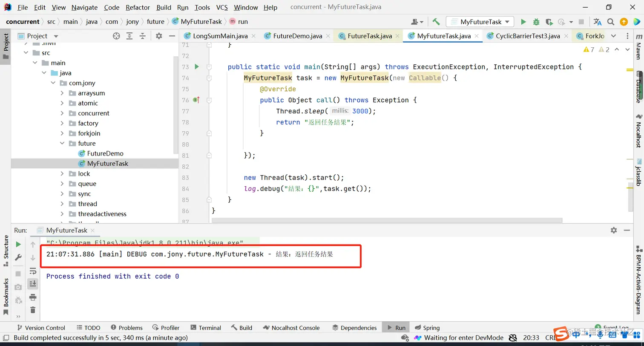Open the Terminal tool window
The height and width of the screenshot is (346, 644).
click(206, 328)
